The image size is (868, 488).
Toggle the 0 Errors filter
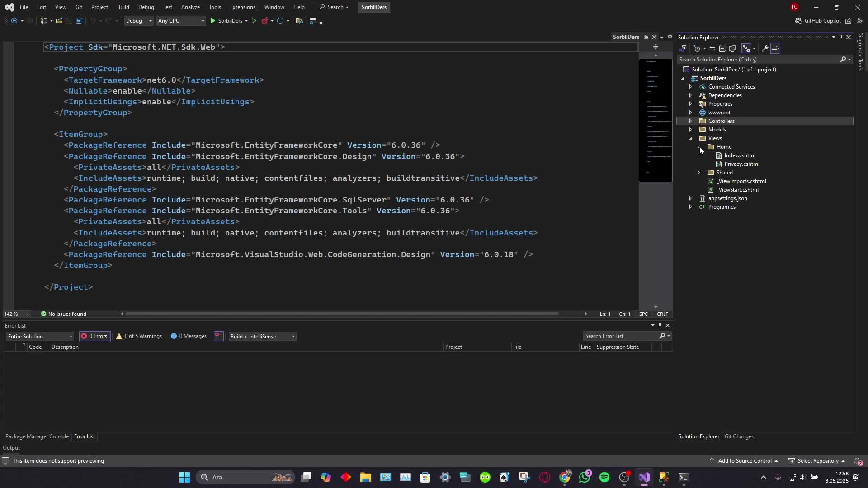94,336
